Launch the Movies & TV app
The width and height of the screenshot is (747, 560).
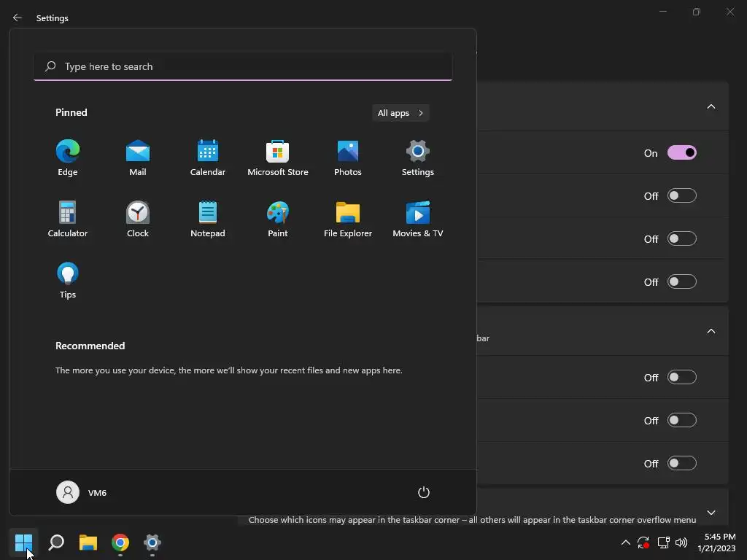pyautogui.click(x=418, y=219)
